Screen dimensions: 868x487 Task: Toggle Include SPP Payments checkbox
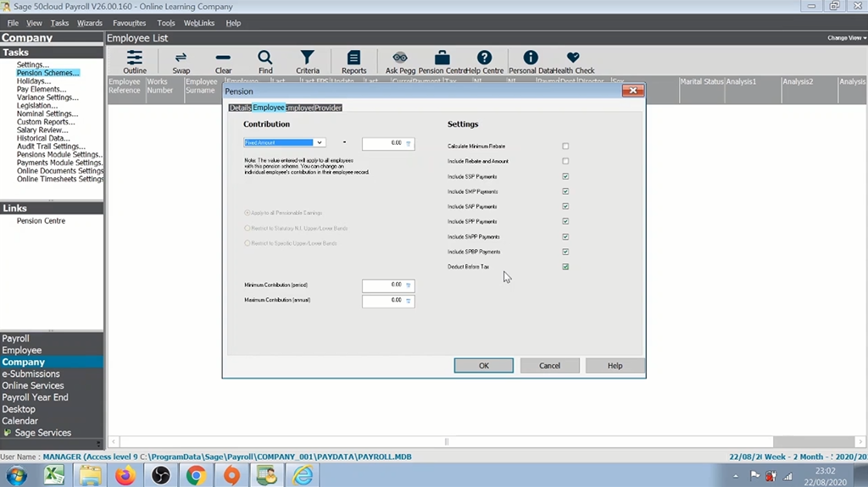565,221
